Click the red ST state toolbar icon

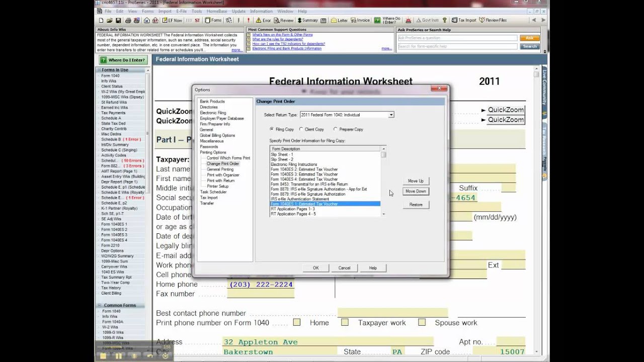click(x=197, y=21)
